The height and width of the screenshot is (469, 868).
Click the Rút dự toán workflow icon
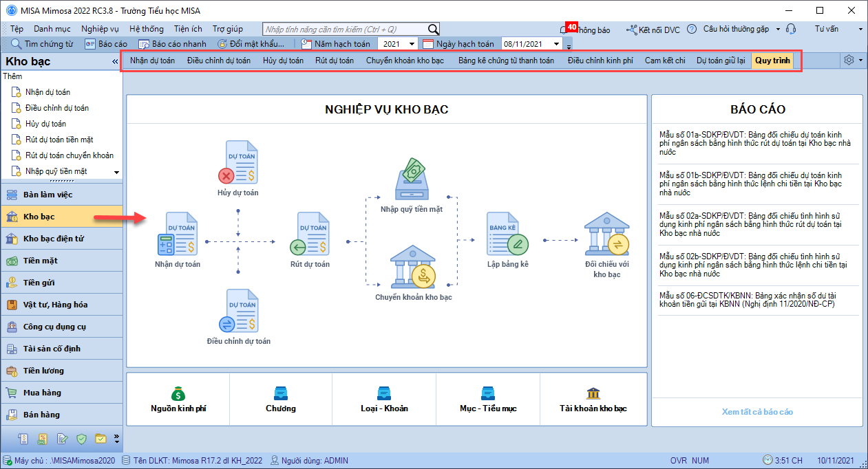pos(309,234)
